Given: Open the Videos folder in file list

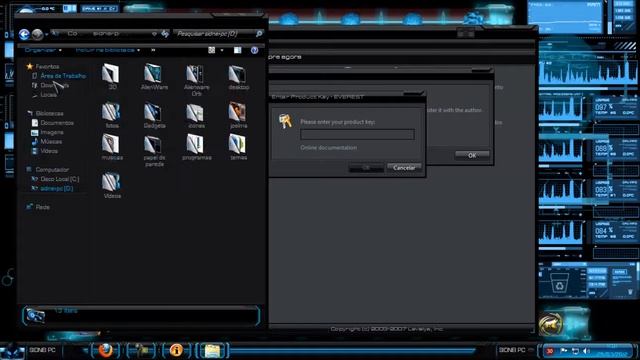Looking at the screenshot, I should [x=112, y=185].
